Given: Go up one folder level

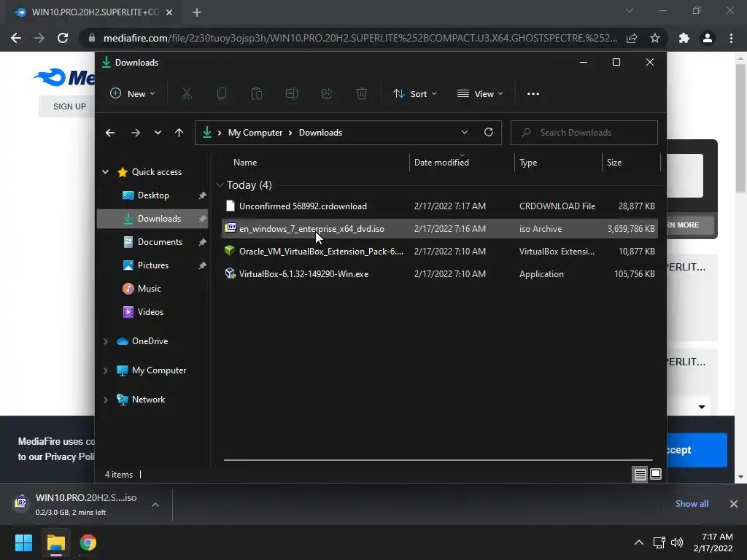Looking at the screenshot, I should coord(179,133).
